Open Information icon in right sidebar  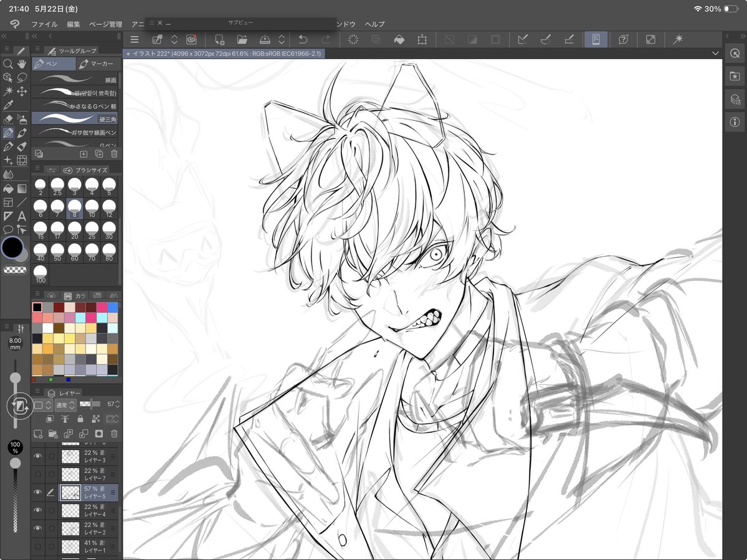pos(735,122)
